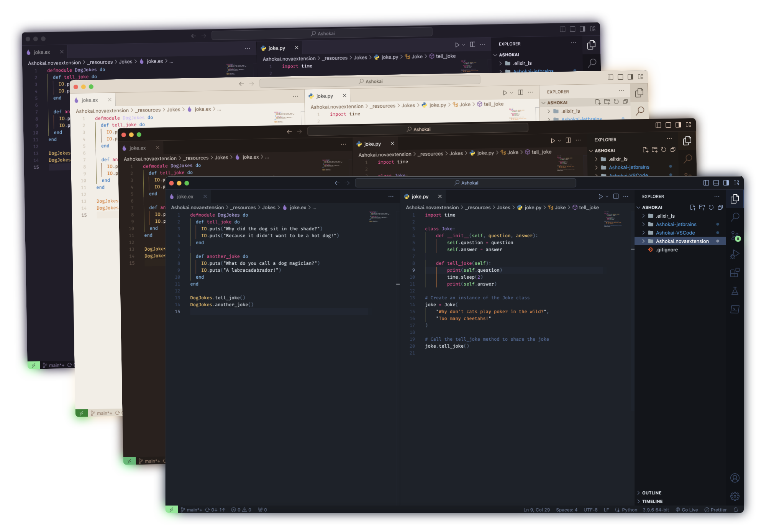The image size is (769, 532).
Task: Open Run and Debug in frontmost window
Action: [x=735, y=254]
